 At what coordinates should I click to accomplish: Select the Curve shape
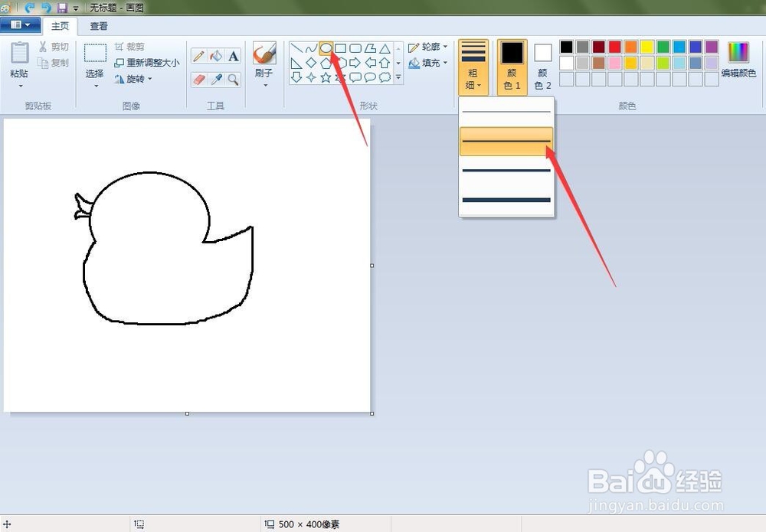tap(311, 48)
